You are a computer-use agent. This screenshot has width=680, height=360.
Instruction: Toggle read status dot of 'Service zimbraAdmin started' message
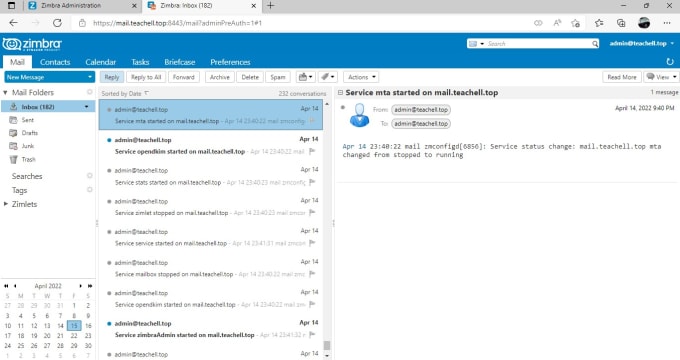tap(109, 324)
